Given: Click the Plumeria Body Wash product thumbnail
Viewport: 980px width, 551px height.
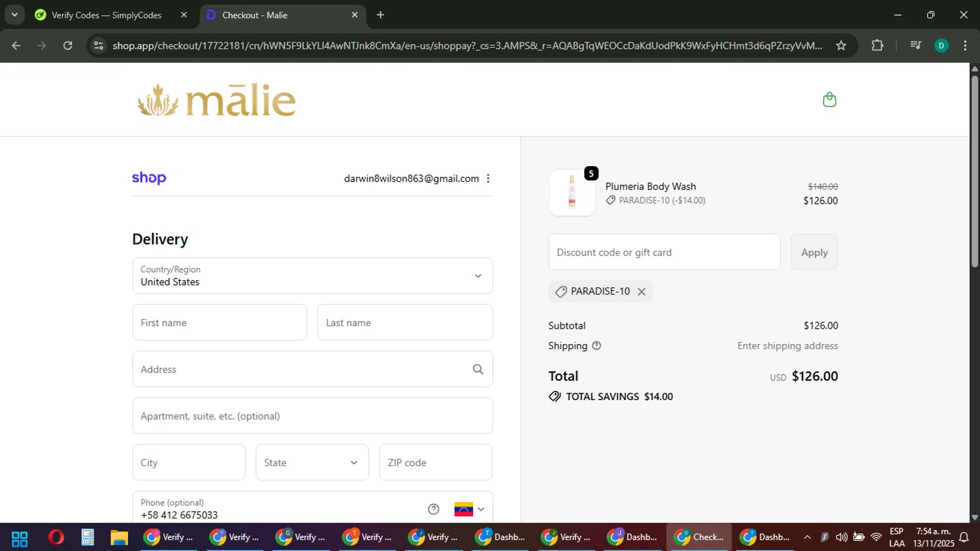Looking at the screenshot, I should 572,193.
